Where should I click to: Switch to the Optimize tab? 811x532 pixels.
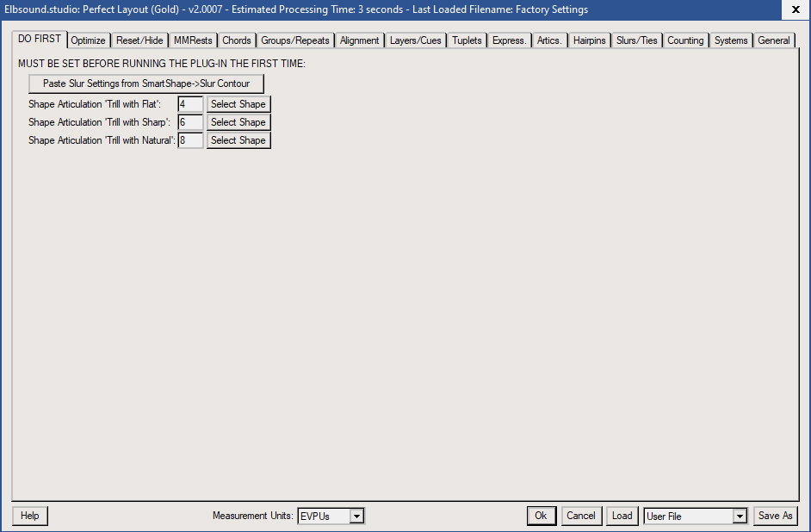point(88,40)
